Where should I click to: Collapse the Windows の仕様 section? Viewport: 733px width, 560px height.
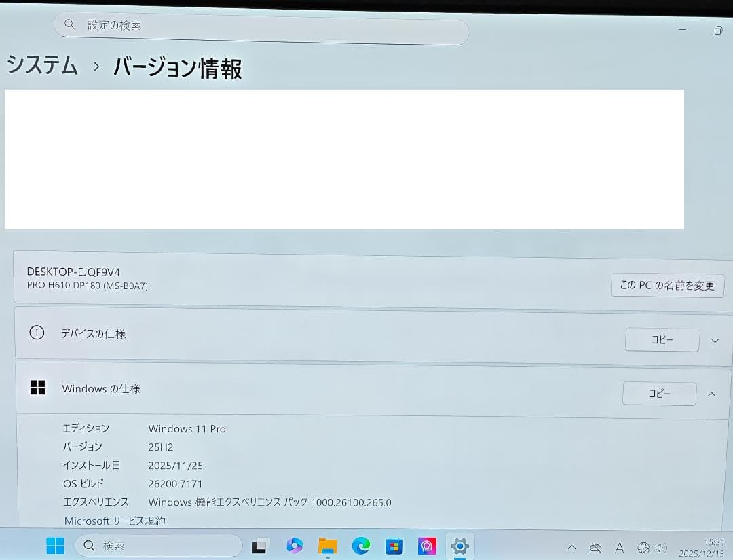click(712, 394)
